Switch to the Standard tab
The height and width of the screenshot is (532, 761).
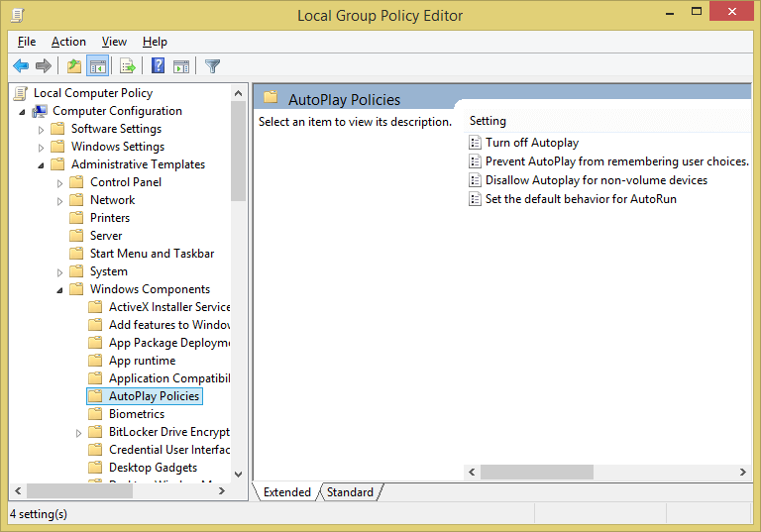pos(350,492)
